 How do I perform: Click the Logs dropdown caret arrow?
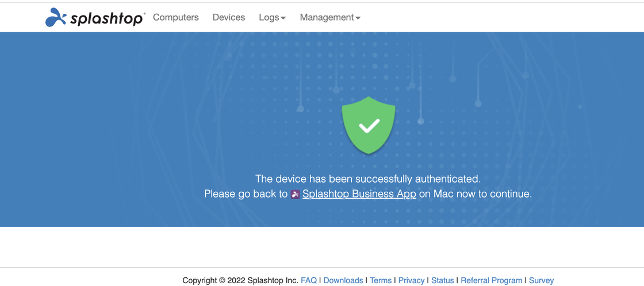[x=283, y=18]
